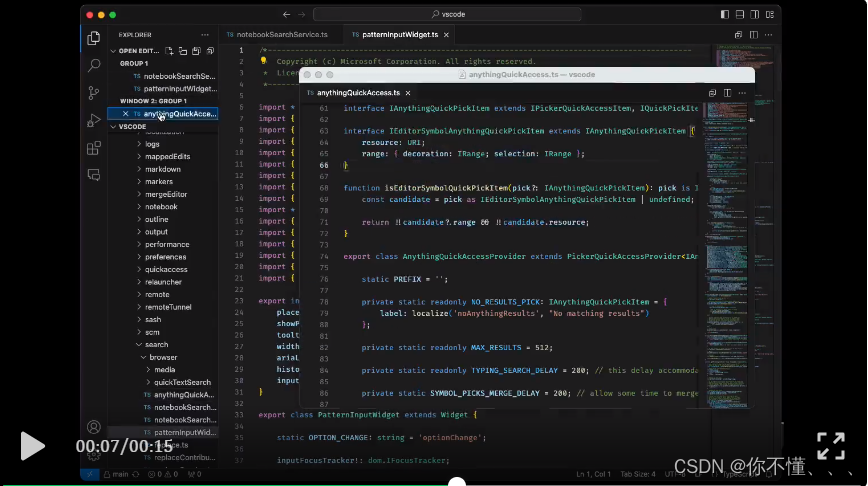Screen dimensions: 868x486
Task: Expand the performance folder
Action: (x=139, y=244)
